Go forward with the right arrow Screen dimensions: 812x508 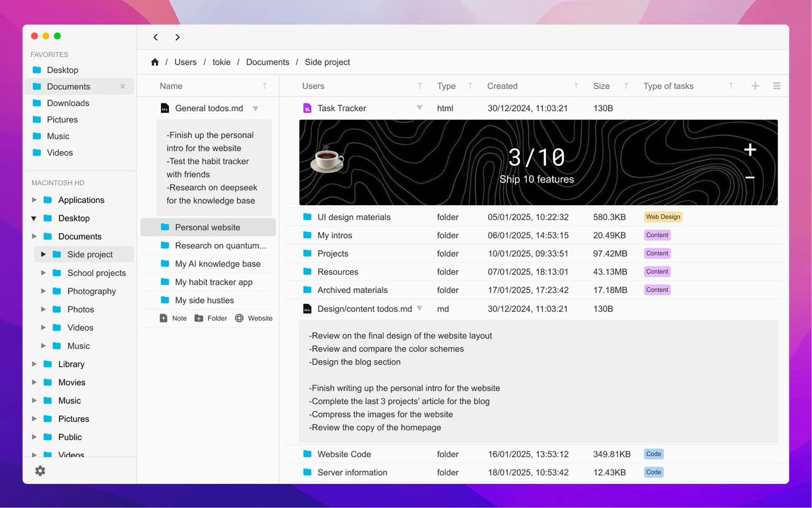[178, 37]
